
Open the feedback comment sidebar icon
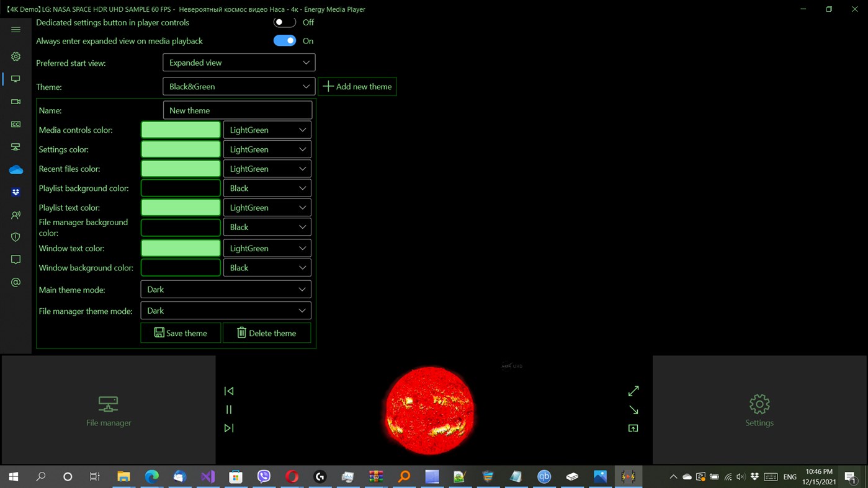tap(16, 259)
